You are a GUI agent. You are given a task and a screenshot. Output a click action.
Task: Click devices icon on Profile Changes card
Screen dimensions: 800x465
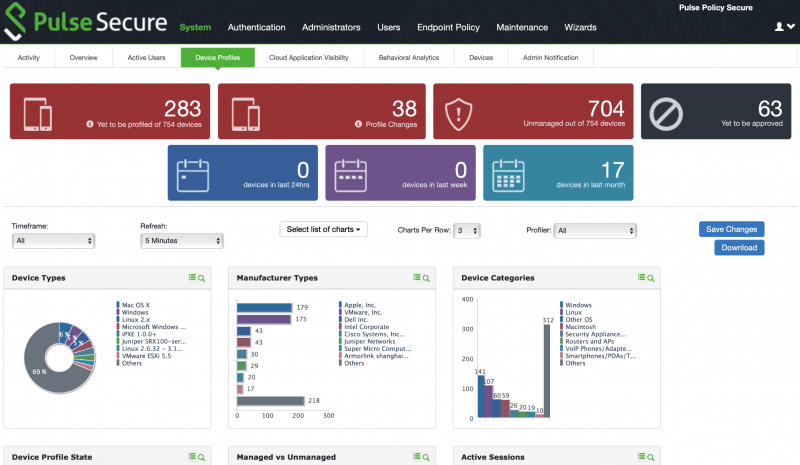(x=246, y=114)
